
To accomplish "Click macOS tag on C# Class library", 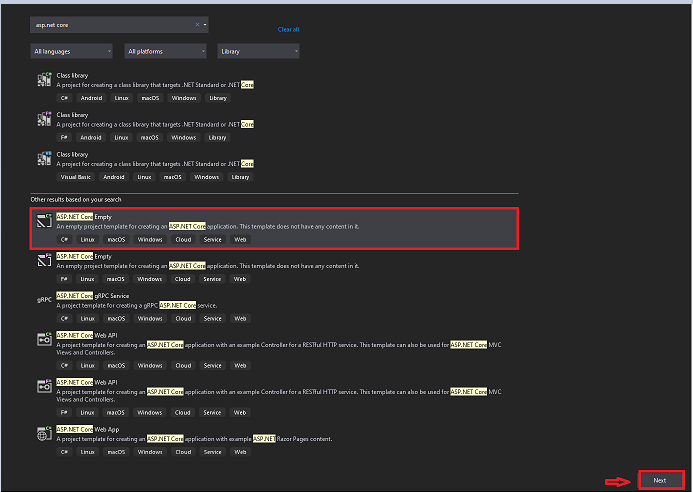I will [x=150, y=98].
